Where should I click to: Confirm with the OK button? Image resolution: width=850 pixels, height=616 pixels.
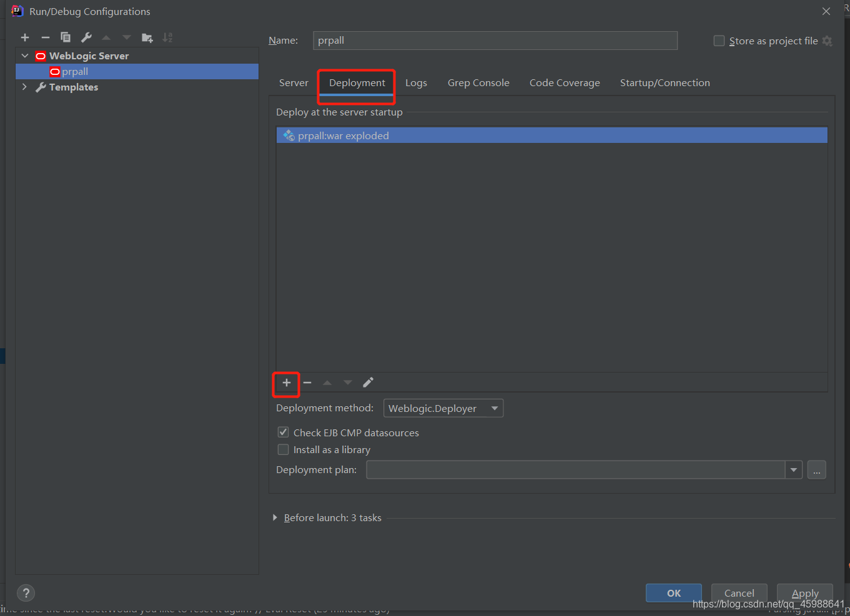(x=674, y=593)
